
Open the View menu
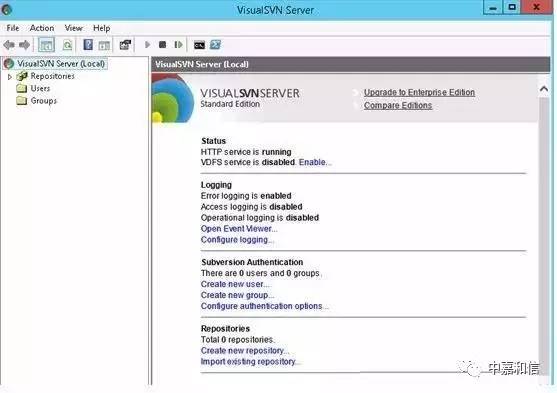74,28
